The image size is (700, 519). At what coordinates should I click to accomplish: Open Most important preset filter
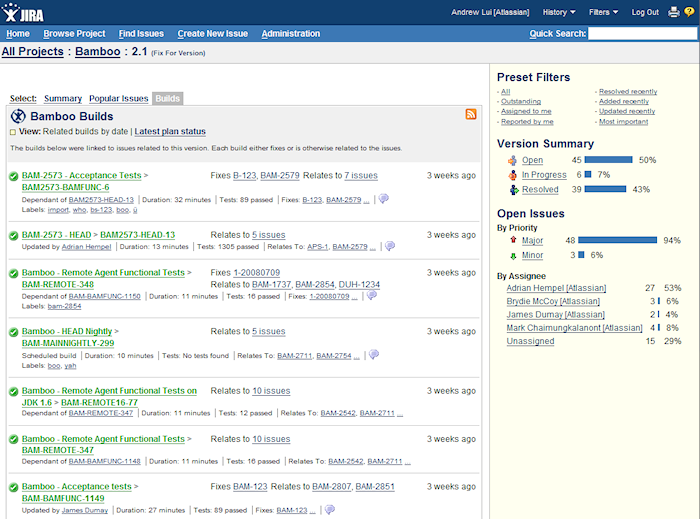(623, 121)
